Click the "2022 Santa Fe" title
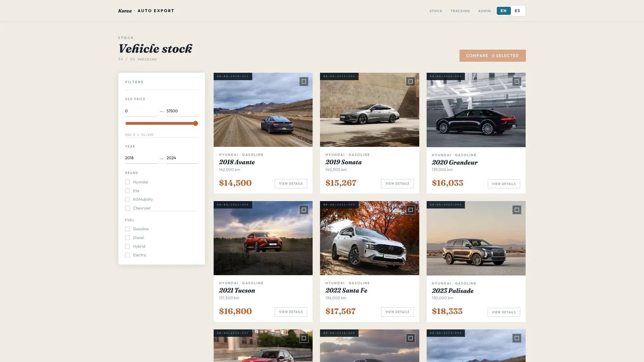This screenshot has width=644, height=362. (x=346, y=290)
